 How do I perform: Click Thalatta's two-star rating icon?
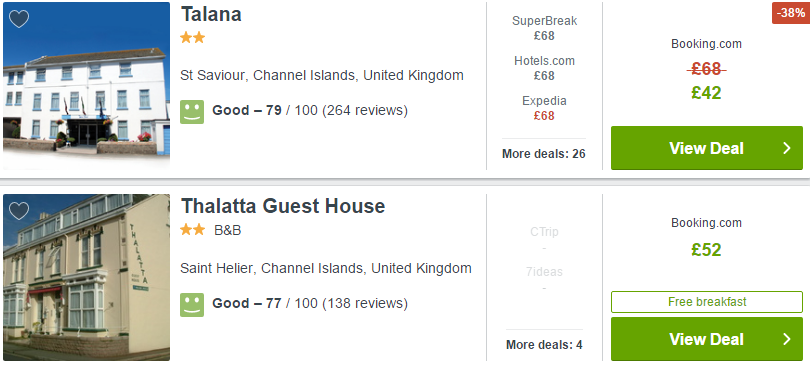[x=193, y=230]
